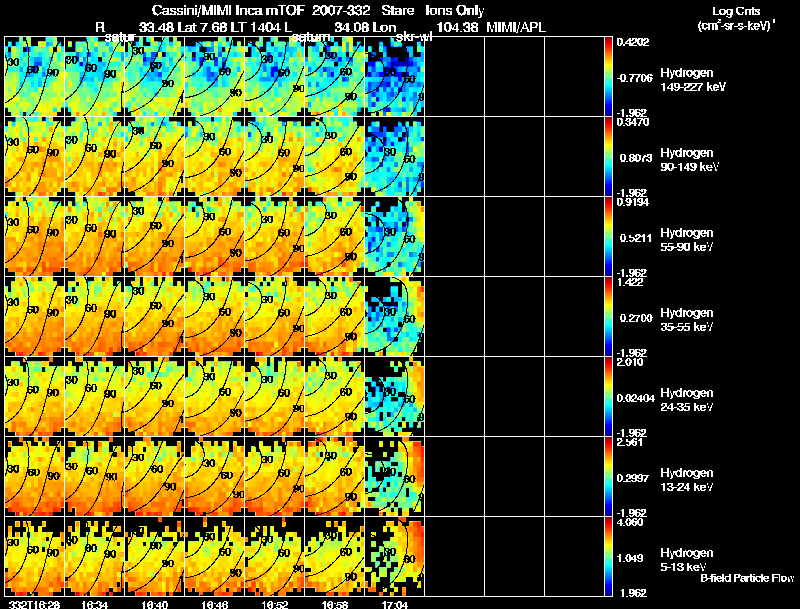This screenshot has height=609, width=800.
Task: Click the '0.5211' color bar midpoint
Action: tap(635, 238)
